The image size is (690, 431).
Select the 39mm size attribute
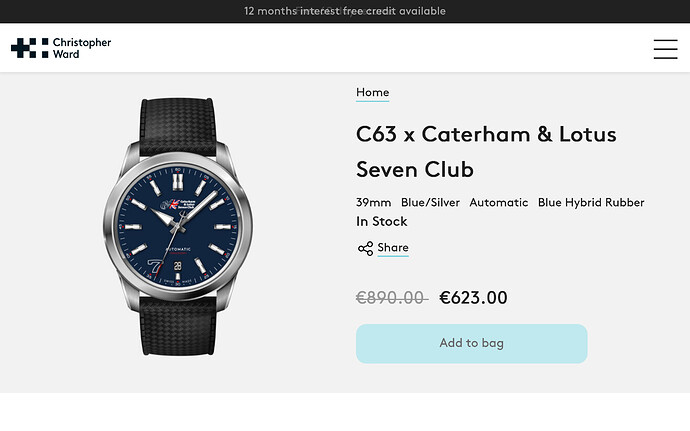point(374,203)
